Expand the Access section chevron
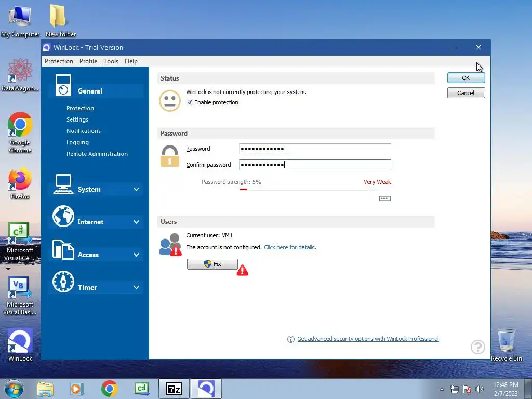532x399 pixels. pos(137,255)
